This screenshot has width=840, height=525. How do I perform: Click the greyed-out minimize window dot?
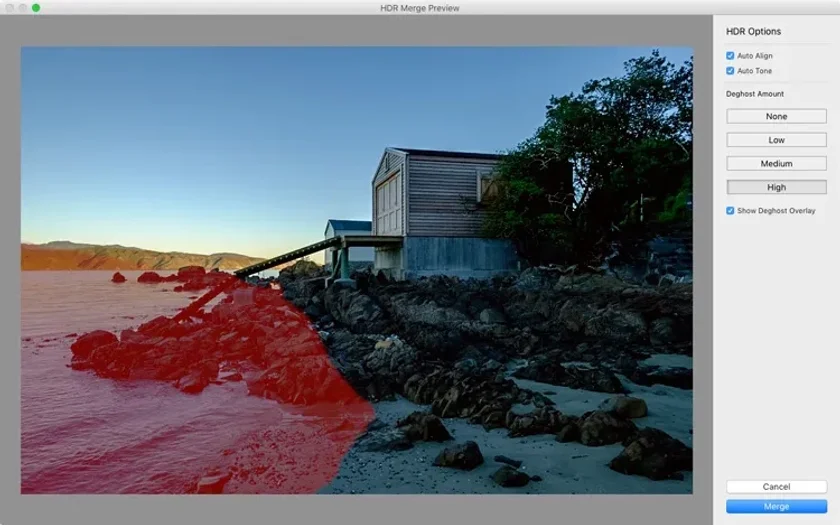point(23,8)
